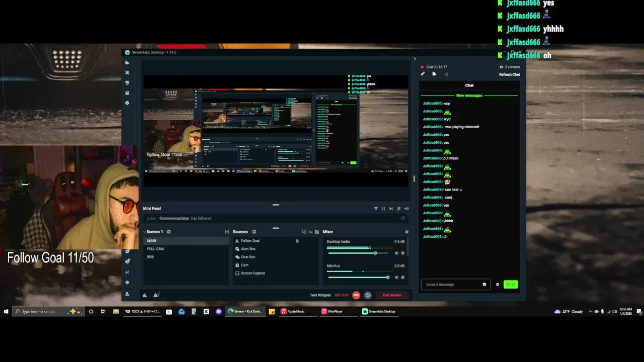Switch to Stream - Kick Dashboard taskbar item

pyautogui.click(x=245, y=312)
